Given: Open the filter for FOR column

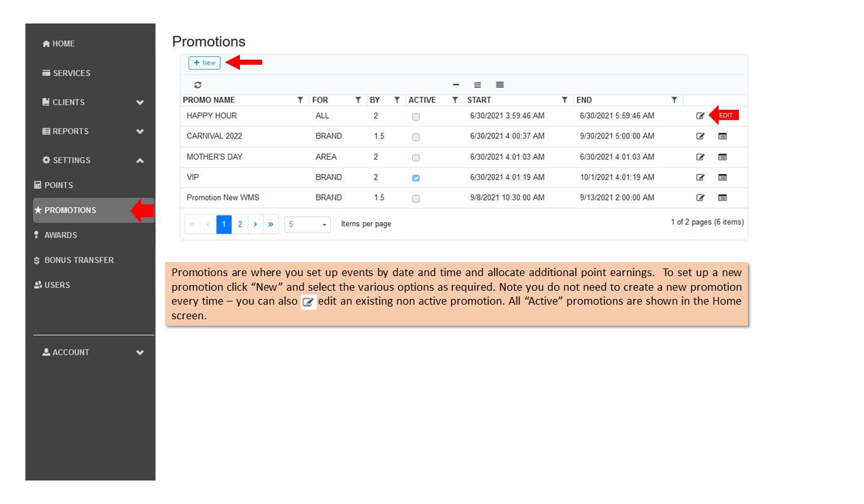Looking at the screenshot, I should (358, 100).
